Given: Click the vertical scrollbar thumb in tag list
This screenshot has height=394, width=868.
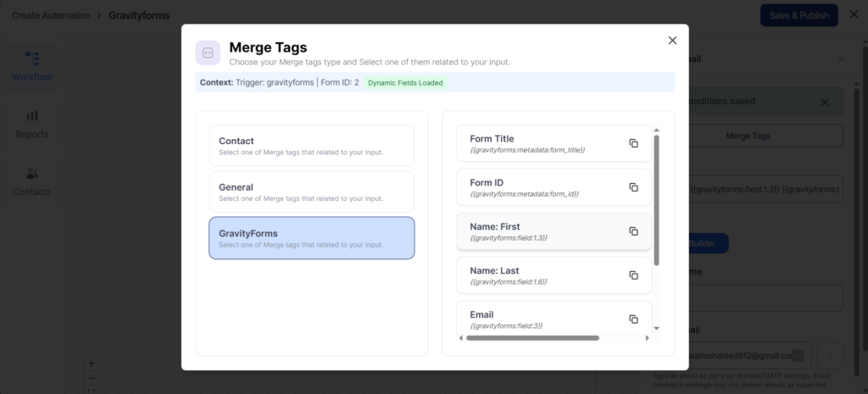Looking at the screenshot, I should 656,199.
